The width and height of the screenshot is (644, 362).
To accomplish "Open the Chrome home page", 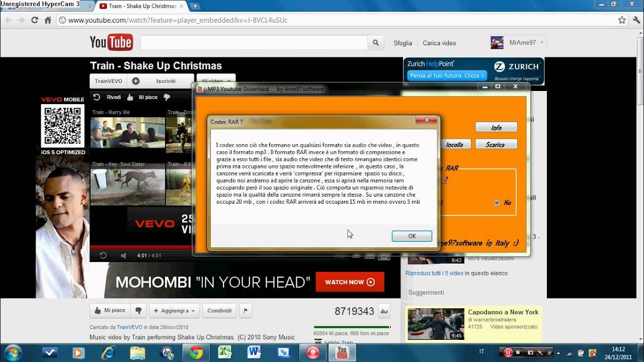I will (48, 20).
